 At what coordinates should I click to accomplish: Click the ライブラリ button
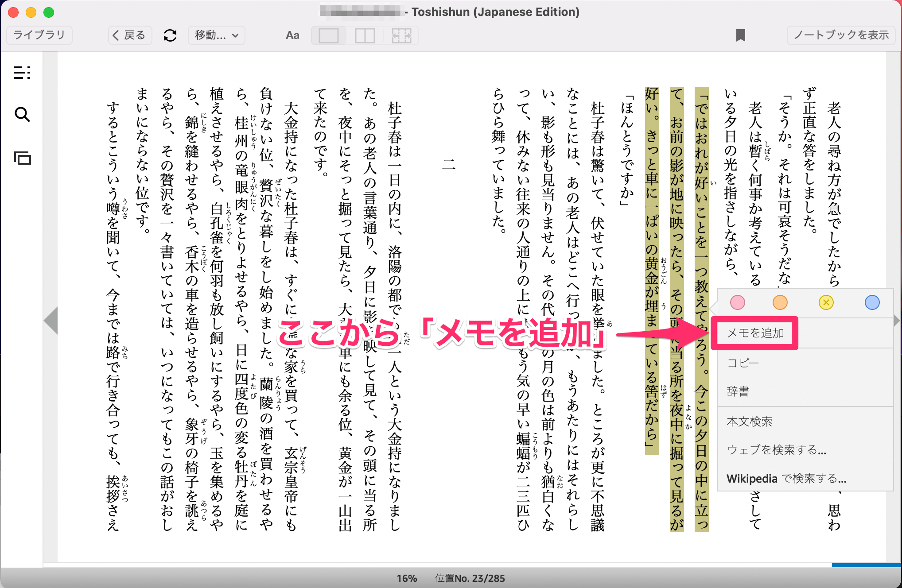point(39,35)
